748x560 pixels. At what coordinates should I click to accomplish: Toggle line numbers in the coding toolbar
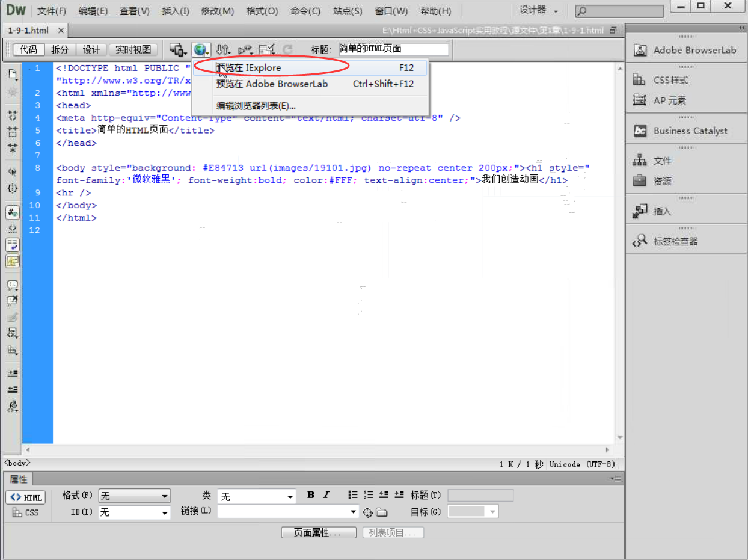pyautogui.click(x=13, y=212)
